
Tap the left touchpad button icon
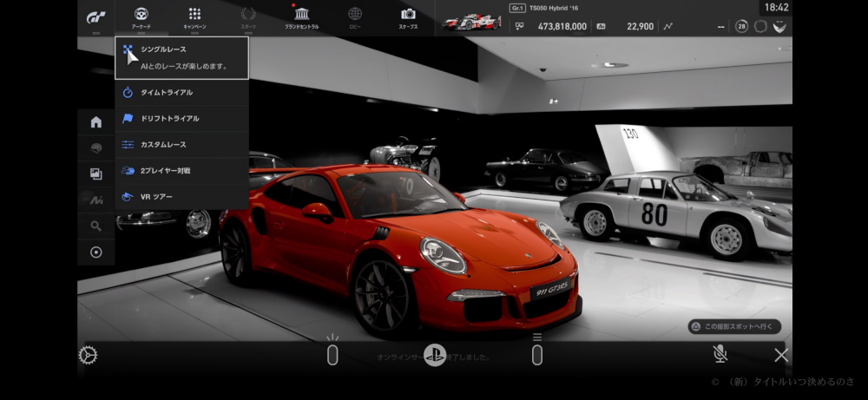coord(332,351)
